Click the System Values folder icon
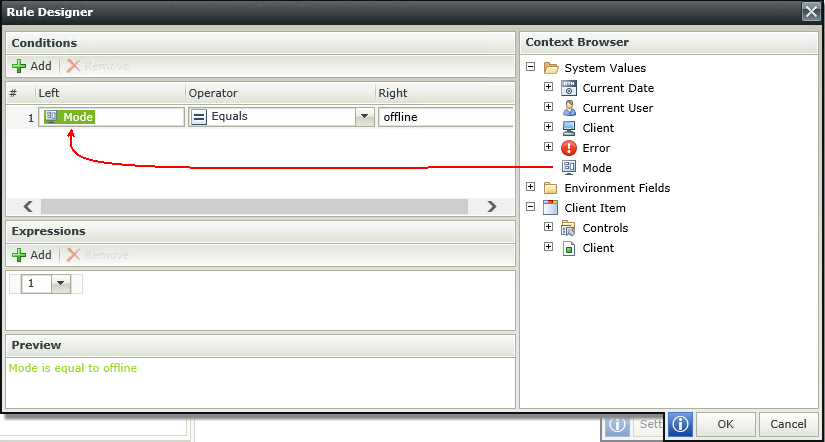The image size is (825, 442). [550, 68]
